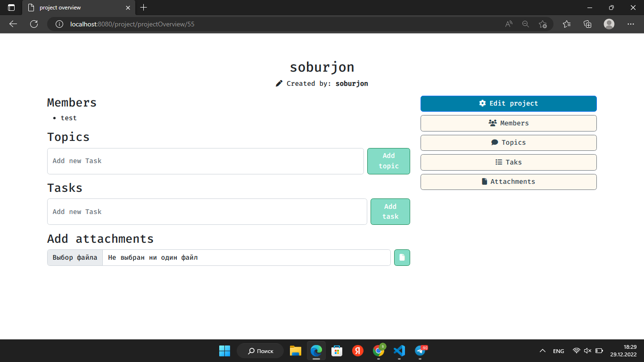Image resolution: width=644 pixels, height=362 pixels.
Task: Click the Wi-Fi network tray icon
Action: [x=576, y=351]
